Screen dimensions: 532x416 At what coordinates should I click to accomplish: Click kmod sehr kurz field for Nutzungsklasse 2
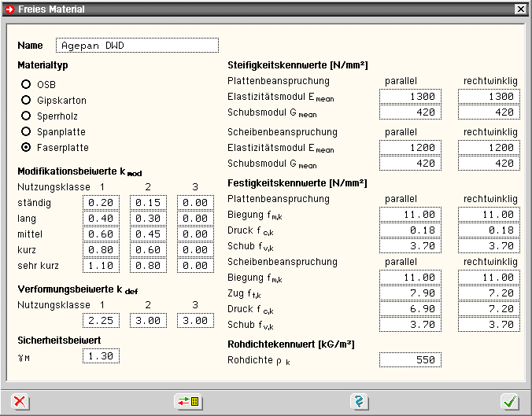[x=148, y=266]
